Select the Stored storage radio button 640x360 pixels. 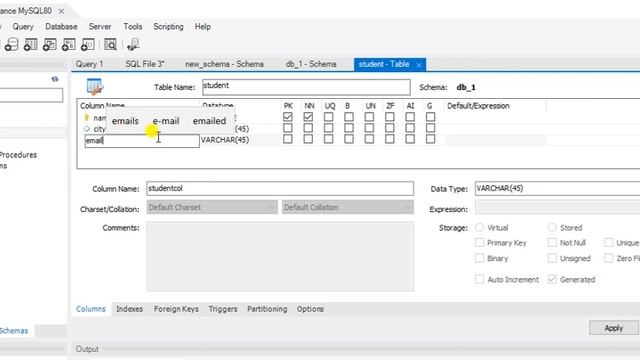(x=552, y=227)
